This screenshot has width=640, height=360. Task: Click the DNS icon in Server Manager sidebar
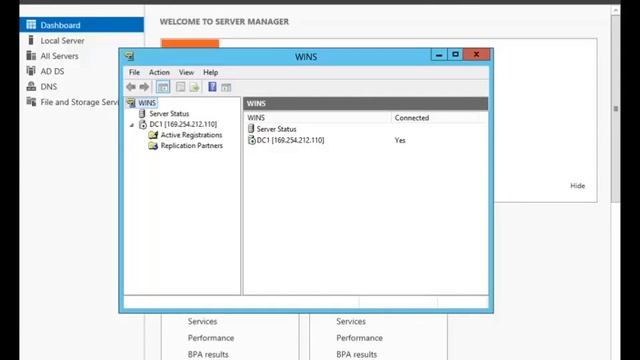[31, 86]
